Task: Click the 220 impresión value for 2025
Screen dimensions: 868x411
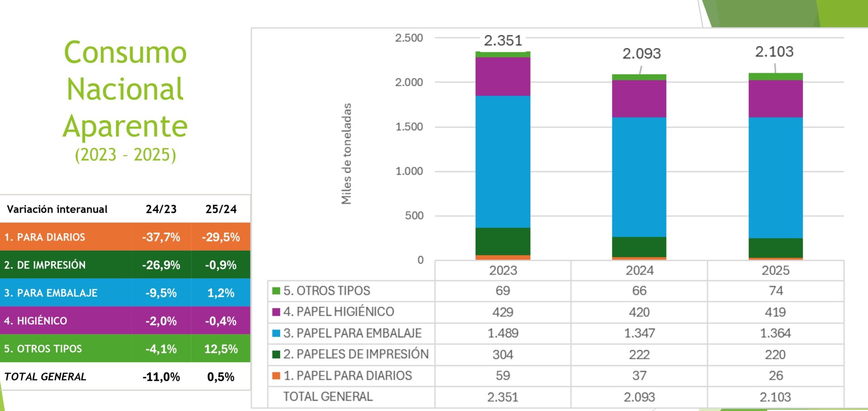Action: pos(776,354)
